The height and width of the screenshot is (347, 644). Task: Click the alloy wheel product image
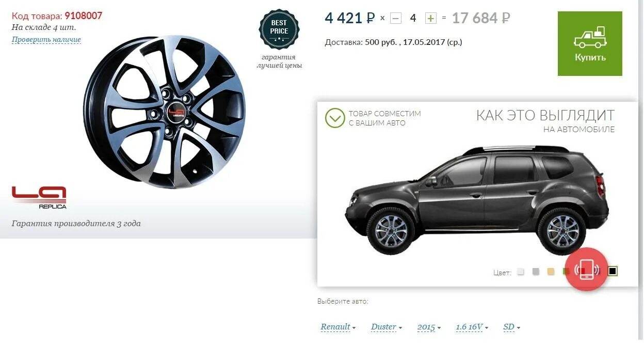165,112
